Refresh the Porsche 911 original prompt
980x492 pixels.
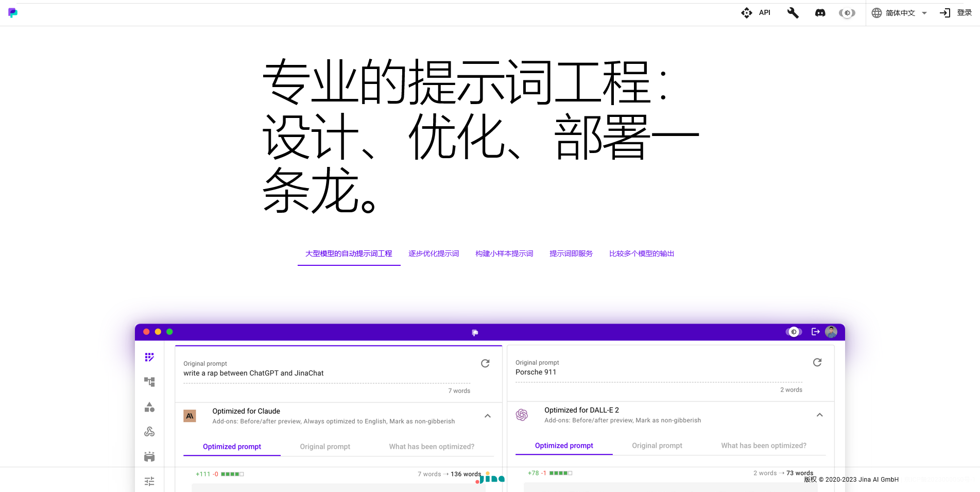coord(817,363)
